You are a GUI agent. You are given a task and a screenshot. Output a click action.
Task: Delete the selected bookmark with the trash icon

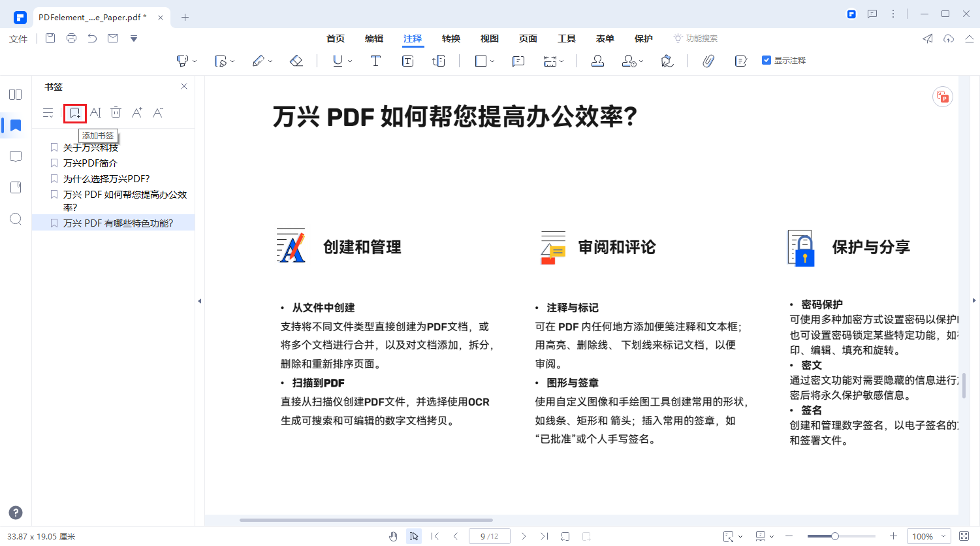point(116,112)
